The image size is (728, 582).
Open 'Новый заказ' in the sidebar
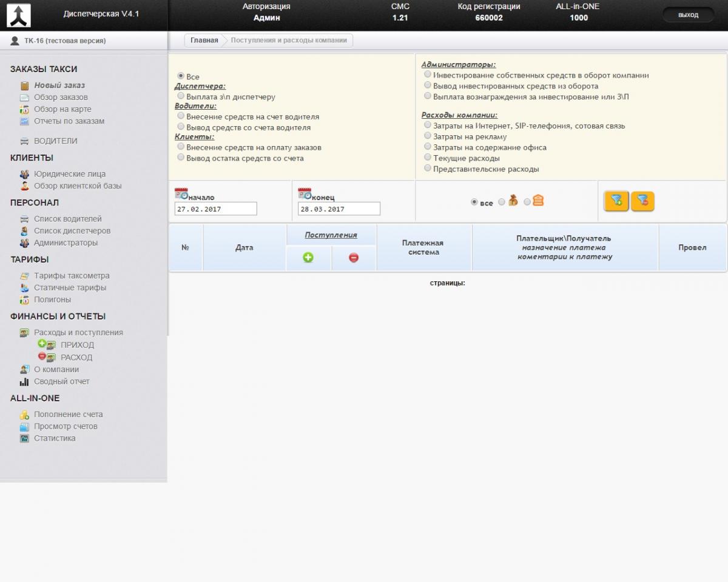point(59,85)
